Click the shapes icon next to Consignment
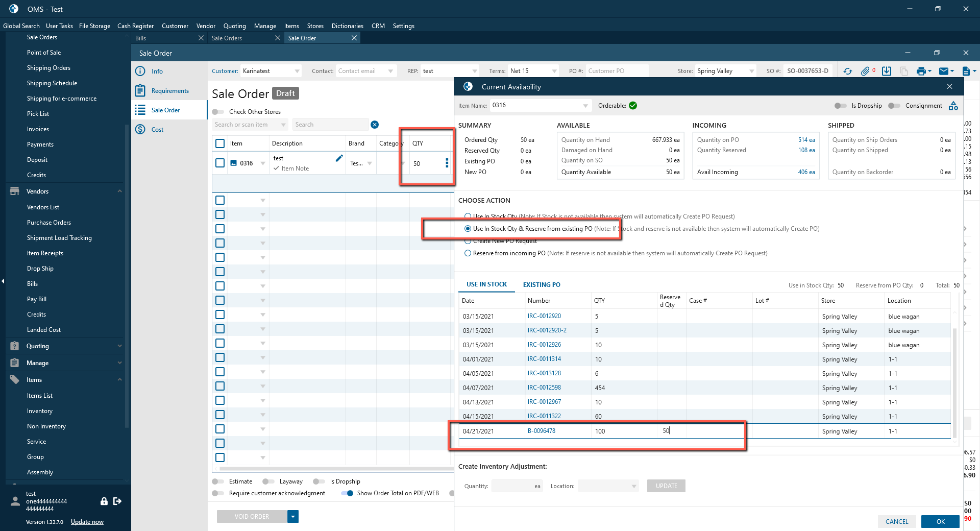This screenshot has width=980, height=531. (x=953, y=106)
